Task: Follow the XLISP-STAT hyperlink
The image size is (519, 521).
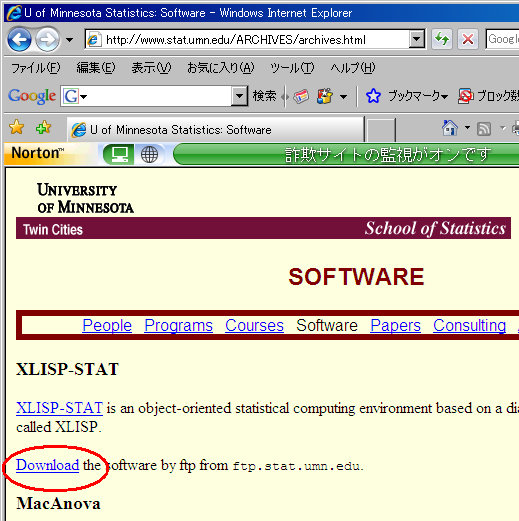Action: pyautogui.click(x=59, y=408)
